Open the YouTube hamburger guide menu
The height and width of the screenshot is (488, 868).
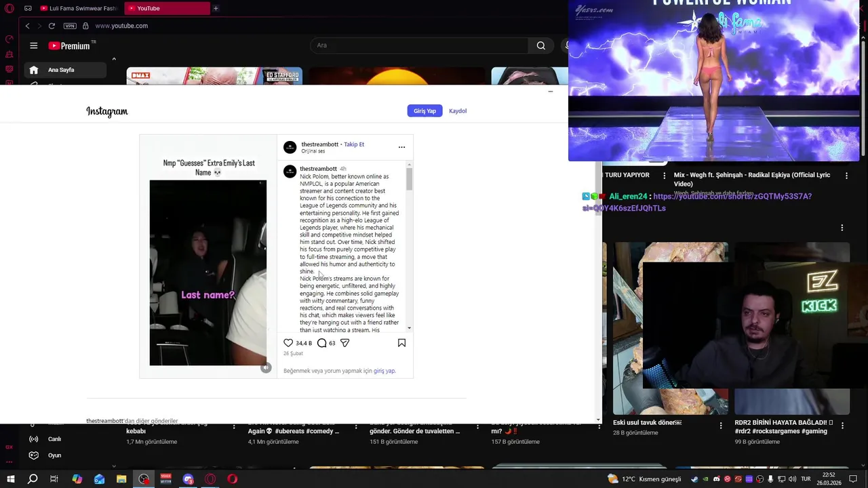33,45
